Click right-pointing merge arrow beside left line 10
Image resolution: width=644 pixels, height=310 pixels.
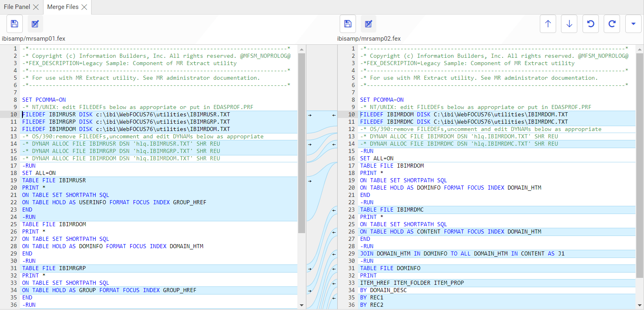(310, 115)
